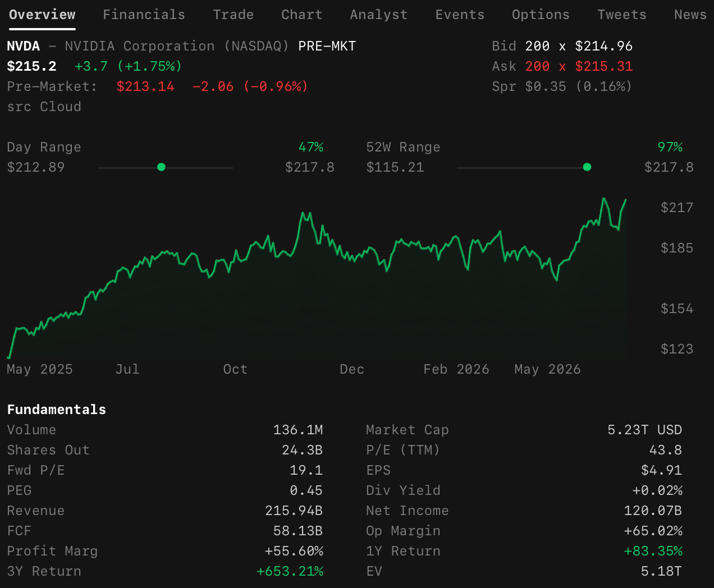Open the News tab
The image size is (714, 588).
690,15
